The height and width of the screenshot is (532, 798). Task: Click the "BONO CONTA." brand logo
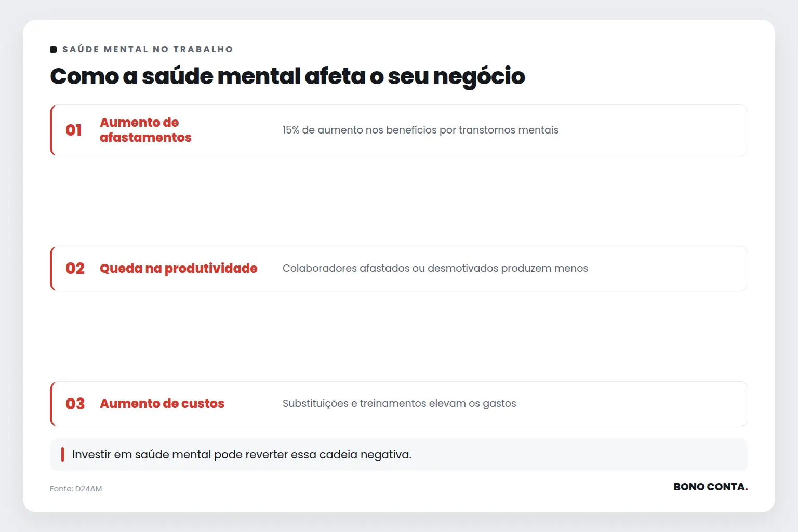[711, 487]
